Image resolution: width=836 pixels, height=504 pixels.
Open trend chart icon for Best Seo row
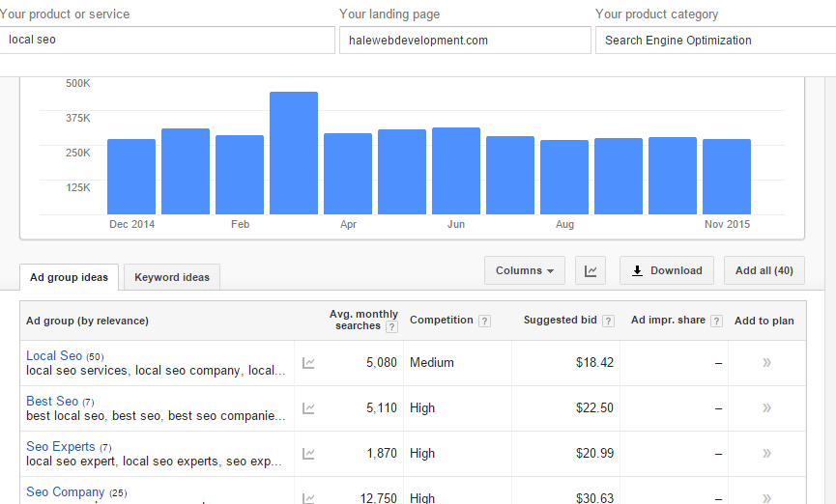click(308, 408)
